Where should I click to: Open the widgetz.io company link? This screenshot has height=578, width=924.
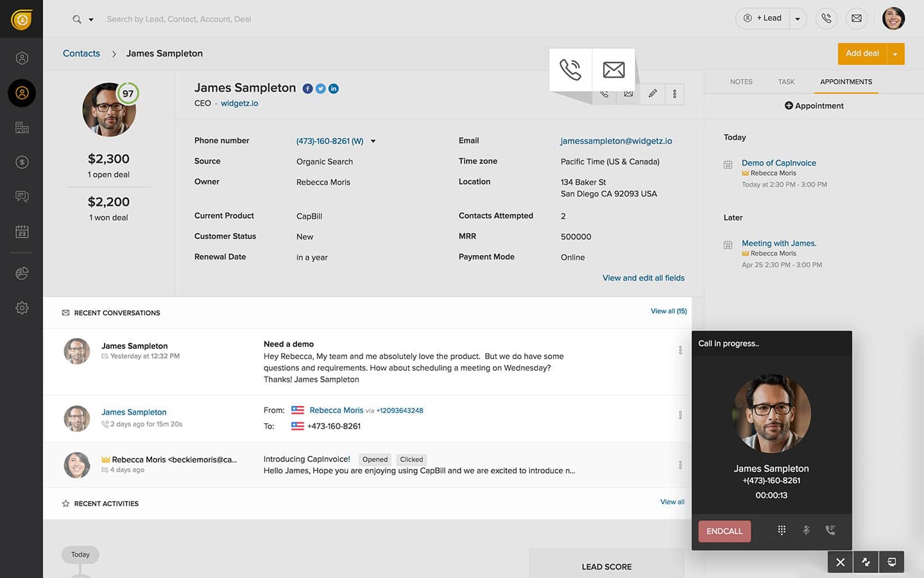click(239, 103)
